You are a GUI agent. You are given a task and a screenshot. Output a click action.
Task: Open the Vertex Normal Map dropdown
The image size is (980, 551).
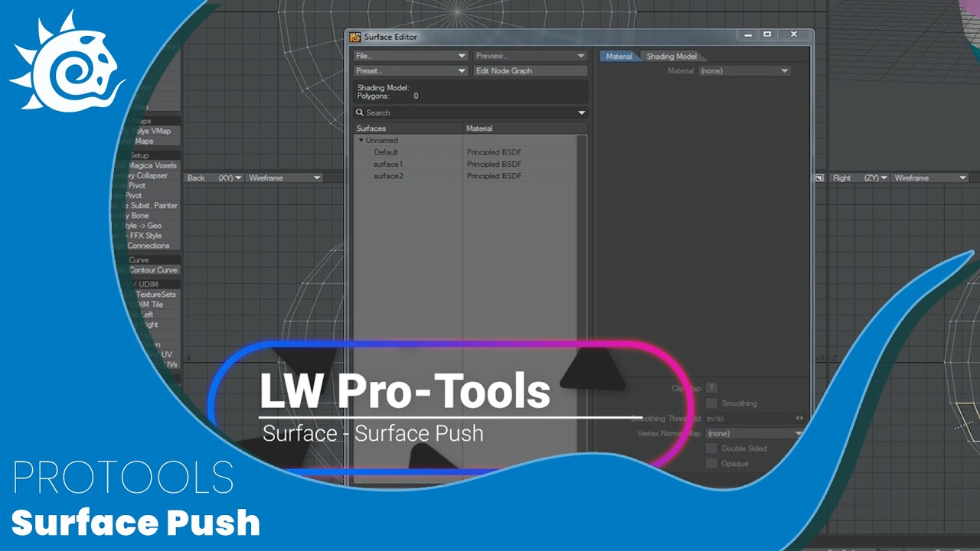pos(754,433)
